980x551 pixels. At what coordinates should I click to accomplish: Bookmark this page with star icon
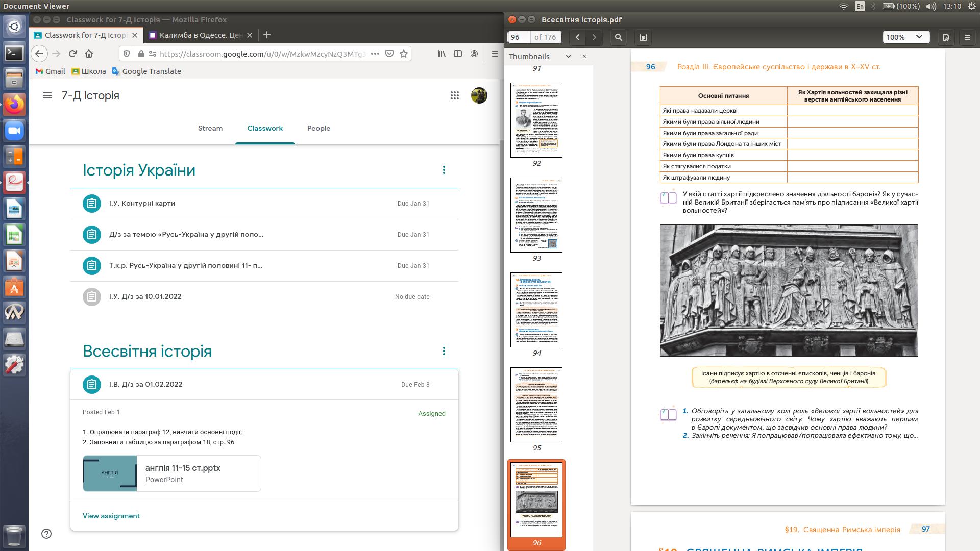tap(404, 54)
